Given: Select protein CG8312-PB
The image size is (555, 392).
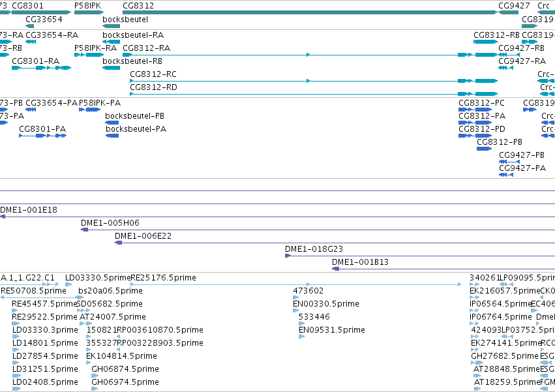Looking at the screenshot, I should (x=484, y=149).
